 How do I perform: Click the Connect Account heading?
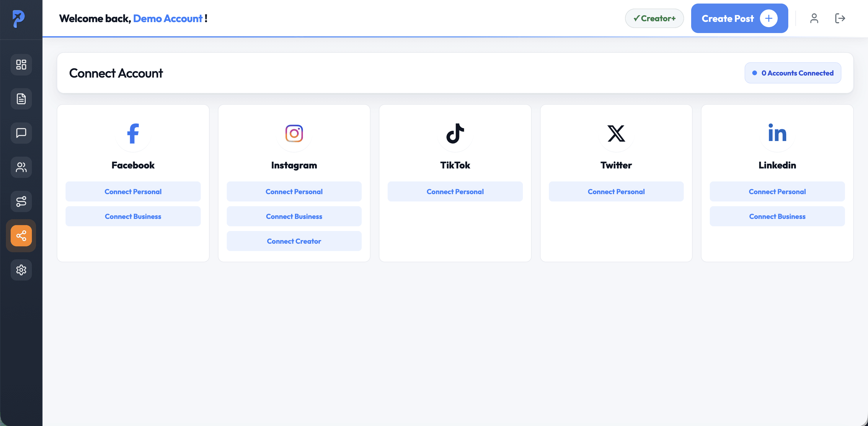tap(116, 73)
